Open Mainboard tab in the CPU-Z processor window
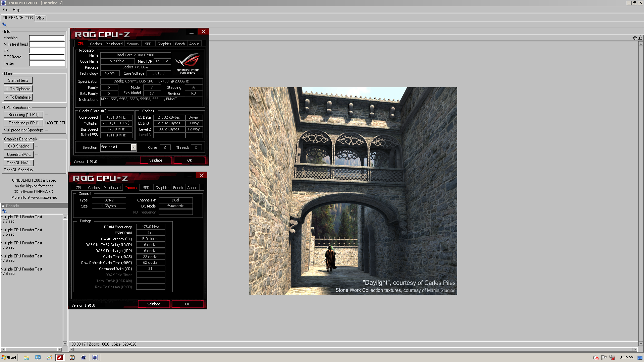Viewport: 644px width, 362px height. 114,44
